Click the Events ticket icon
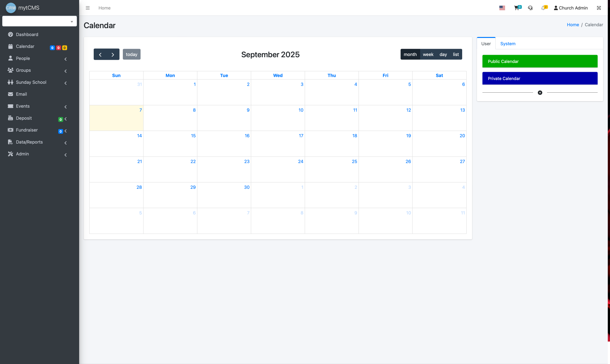 click(10, 106)
